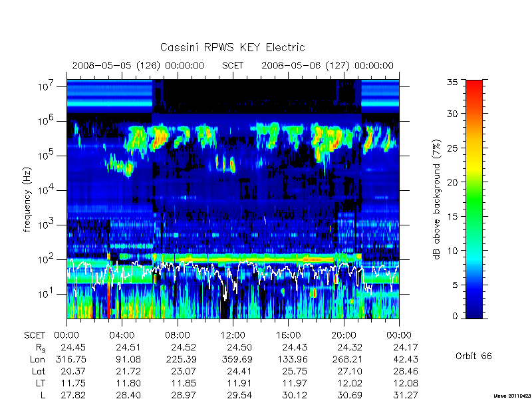Click the 'Lat' row label

(39, 372)
